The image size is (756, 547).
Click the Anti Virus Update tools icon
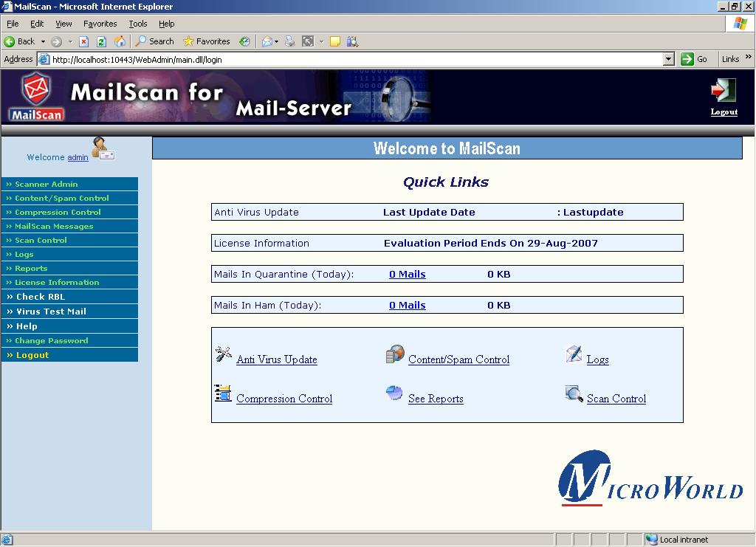(223, 354)
